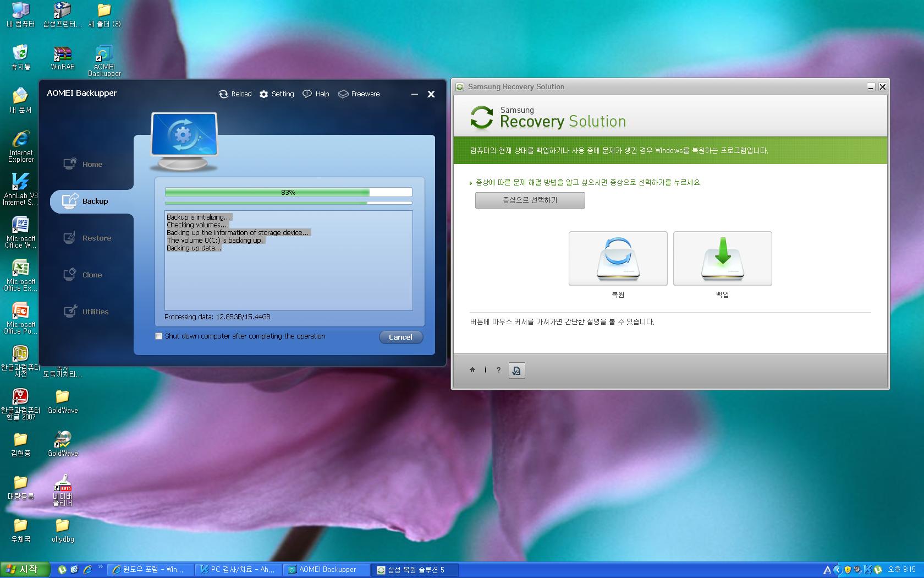Select the 대량등록 folder on desktop
924x578 pixels.
click(x=21, y=487)
